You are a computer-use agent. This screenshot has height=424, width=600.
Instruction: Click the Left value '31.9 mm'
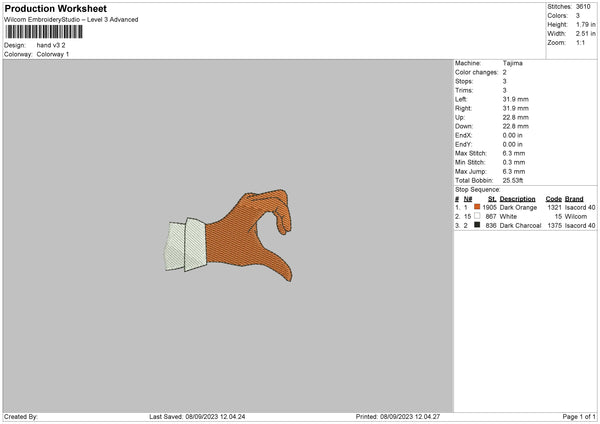tap(515, 99)
